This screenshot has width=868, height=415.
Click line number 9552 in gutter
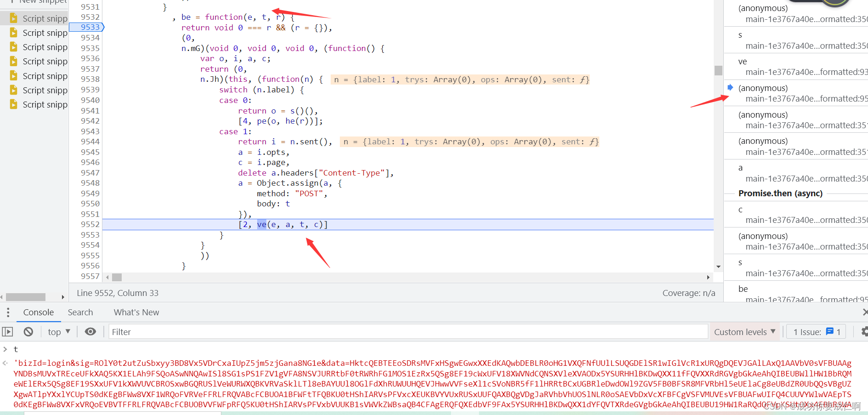click(90, 224)
